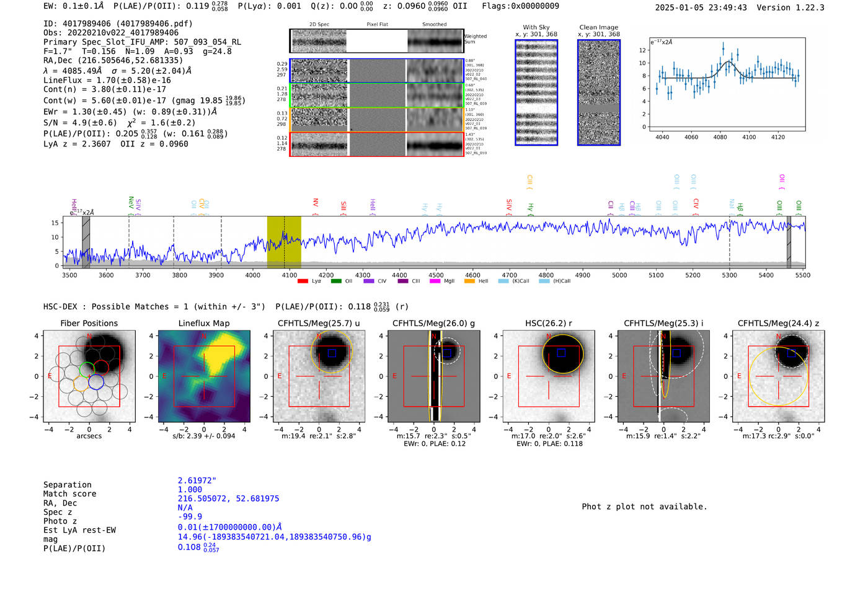
Task: Click the Flags:0x00000009 header text
Action: [520, 6]
